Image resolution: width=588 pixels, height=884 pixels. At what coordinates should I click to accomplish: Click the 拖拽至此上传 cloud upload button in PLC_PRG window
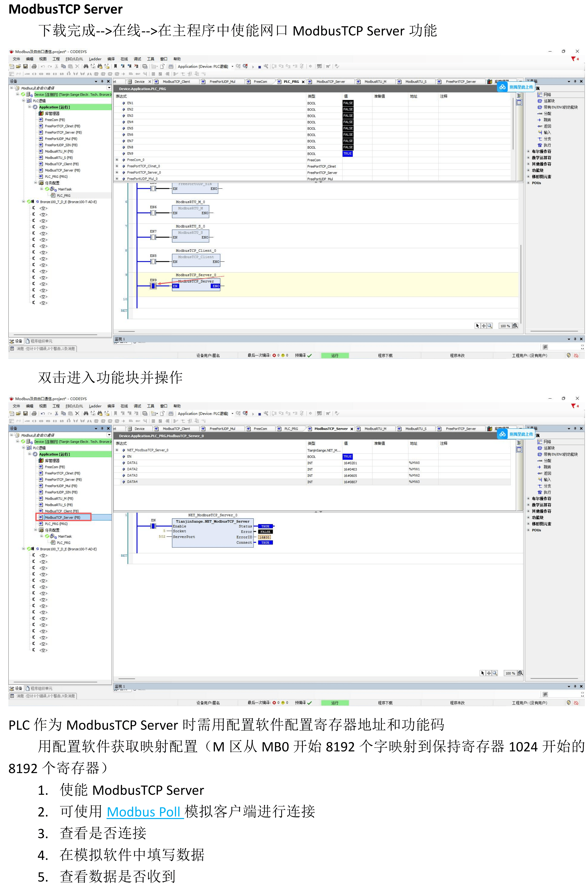pos(516,87)
